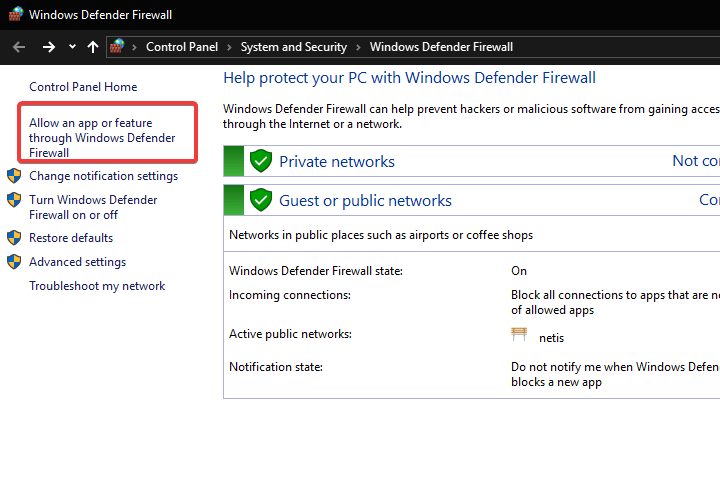This screenshot has width=720, height=480.
Task: Collapse Guest or public networks section
Action: pyautogui.click(x=472, y=200)
